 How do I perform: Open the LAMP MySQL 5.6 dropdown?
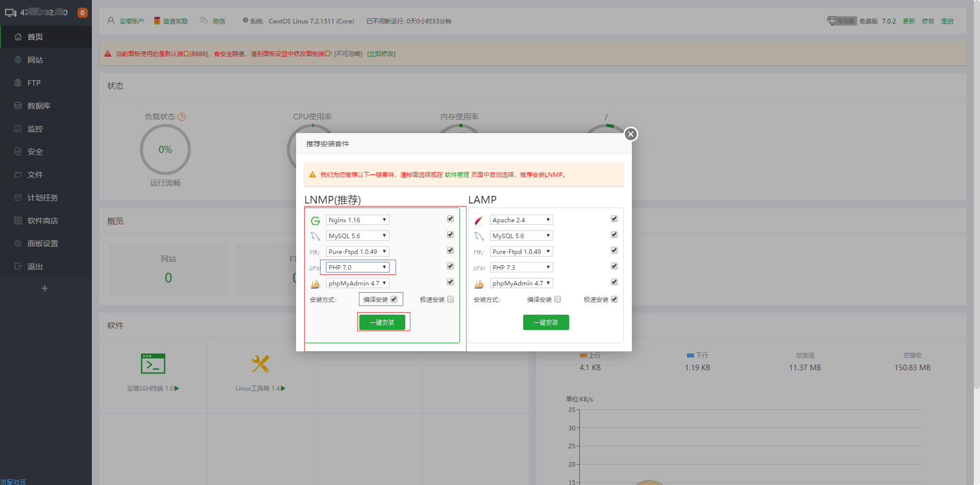click(x=522, y=236)
